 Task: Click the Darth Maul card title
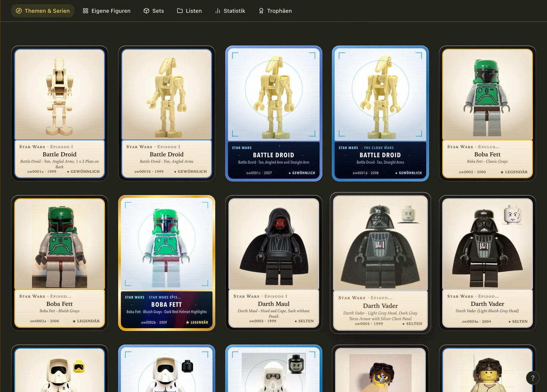[274, 304]
